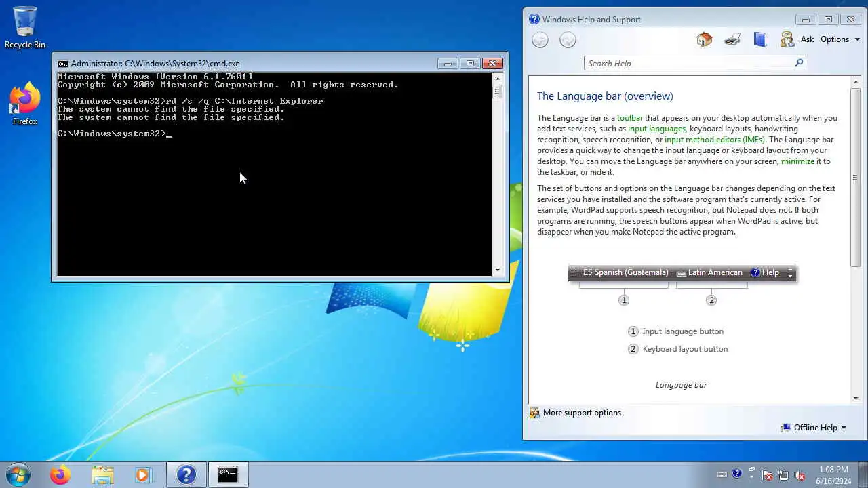Open Windows Media Player from taskbar

click(x=143, y=474)
